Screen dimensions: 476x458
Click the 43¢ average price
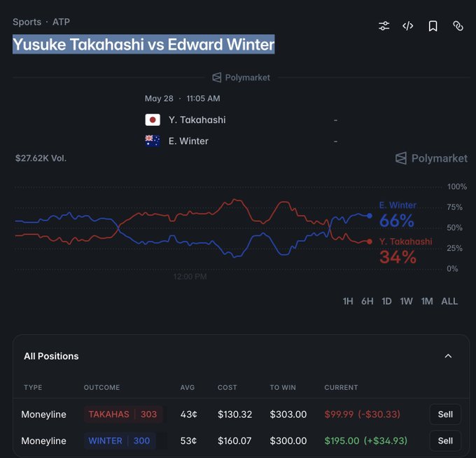point(188,415)
